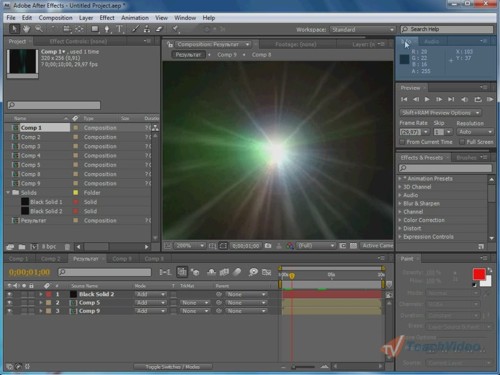Open the Animation menu
This screenshot has height=375, width=500.
[x=135, y=18]
